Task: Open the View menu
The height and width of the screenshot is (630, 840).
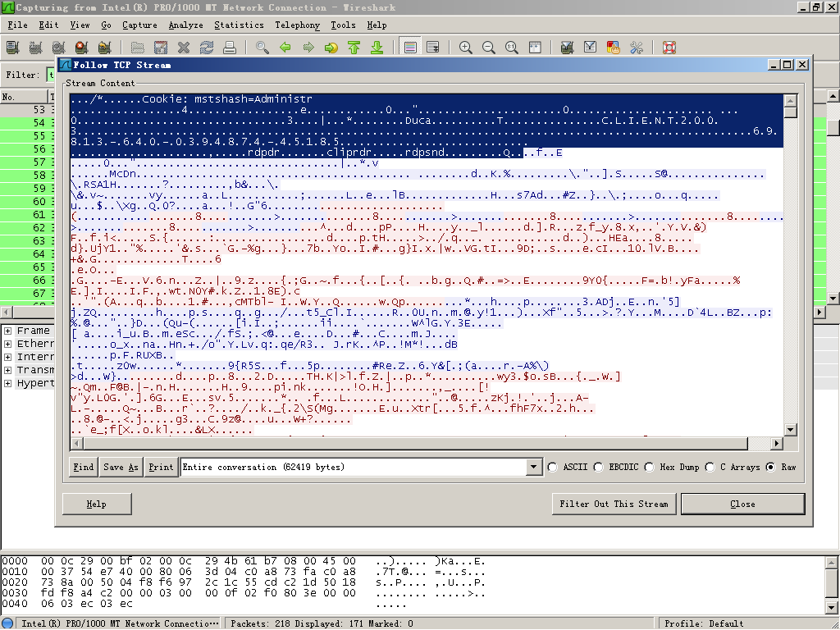Action: click(80, 25)
